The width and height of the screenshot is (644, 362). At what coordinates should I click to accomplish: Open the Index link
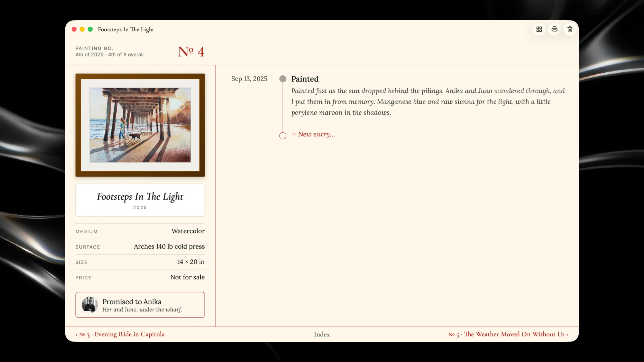322,334
